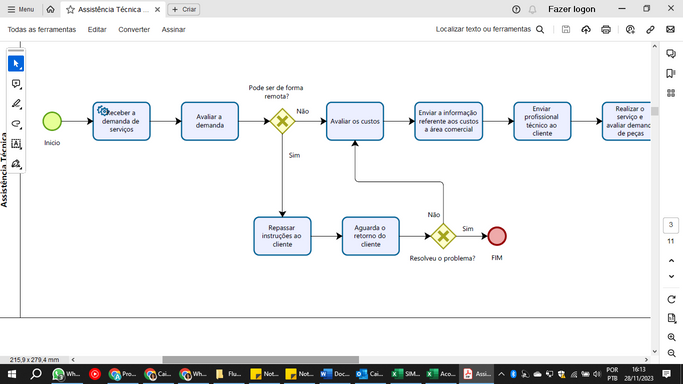The image size is (683, 384).
Task: Click the 'Repassar instruções ao cliente' box
Action: pos(282,236)
